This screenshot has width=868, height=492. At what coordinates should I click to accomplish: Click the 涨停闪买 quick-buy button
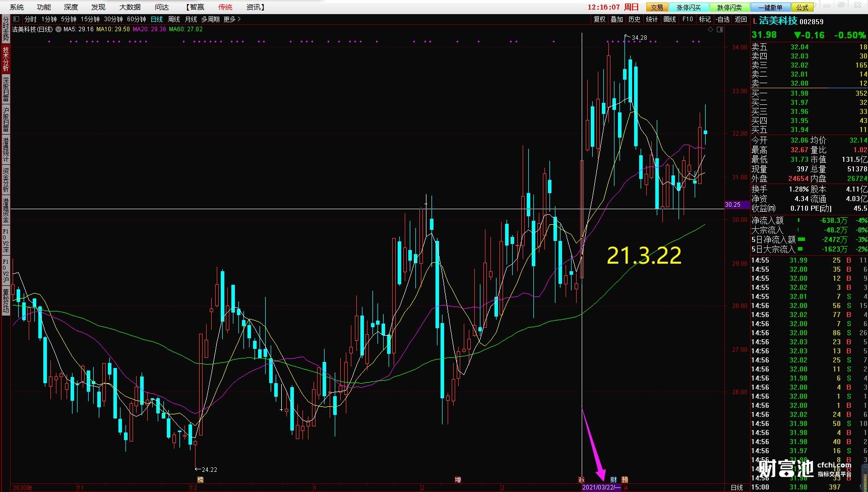tap(689, 7)
